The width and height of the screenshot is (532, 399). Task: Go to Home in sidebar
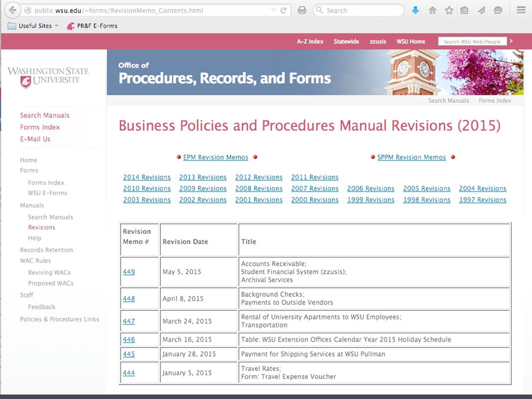[28, 160]
